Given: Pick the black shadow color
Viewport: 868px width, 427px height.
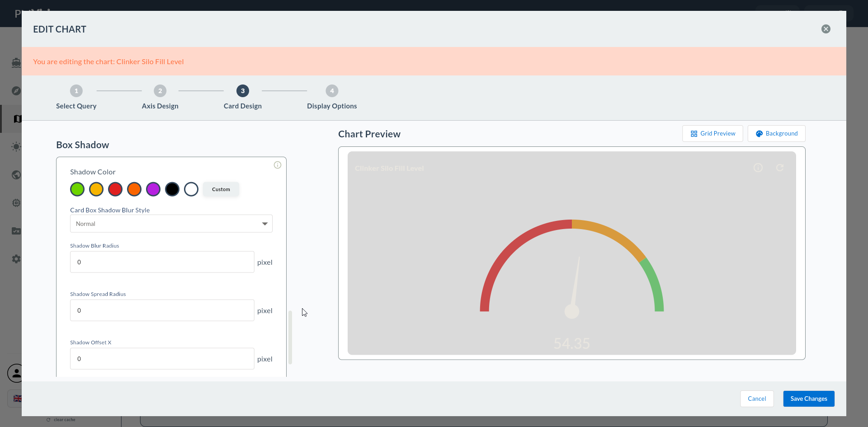Looking at the screenshot, I should (x=172, y=189).
